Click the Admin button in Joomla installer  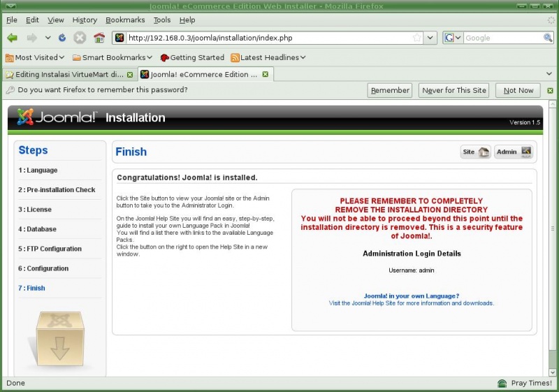pyautogui.click(x=514, y=152)
